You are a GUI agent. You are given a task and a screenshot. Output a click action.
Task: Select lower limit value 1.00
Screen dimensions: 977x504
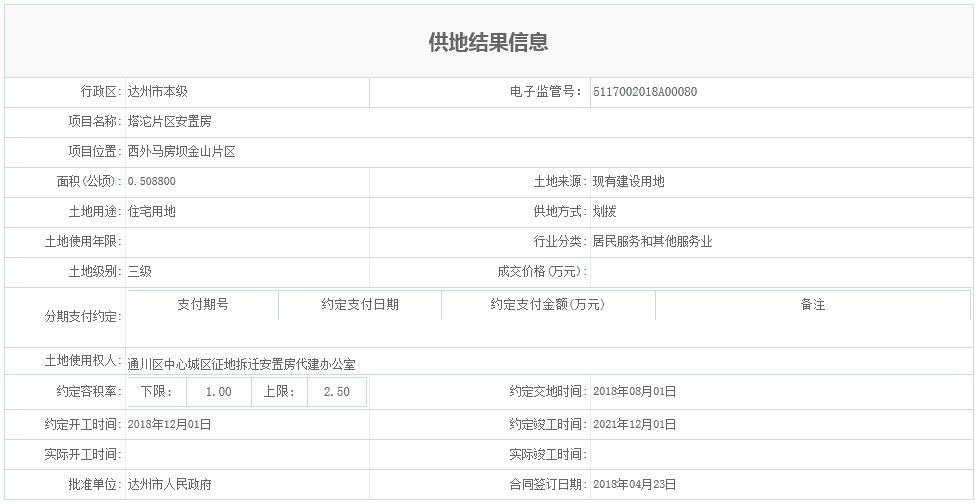pos(219,392)
